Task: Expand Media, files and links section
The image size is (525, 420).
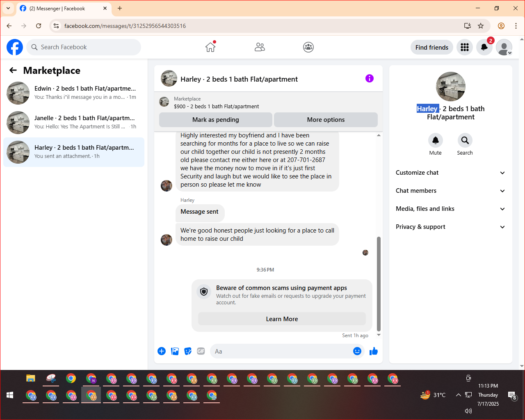Action: 451,209
